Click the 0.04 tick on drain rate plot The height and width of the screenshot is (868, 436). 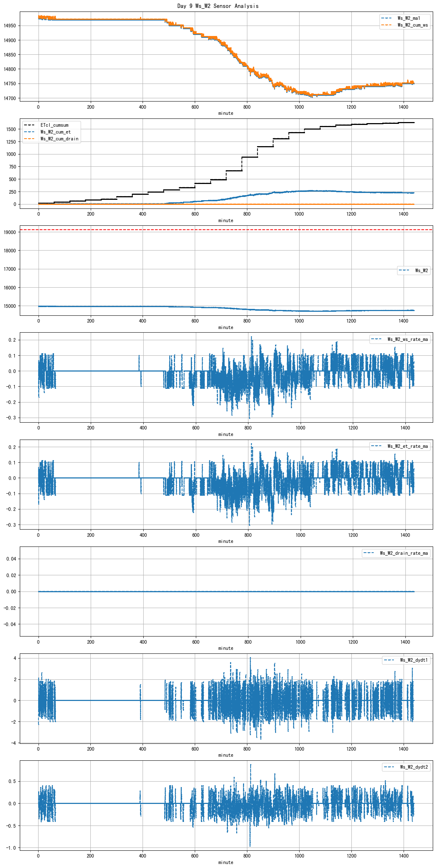11,559
